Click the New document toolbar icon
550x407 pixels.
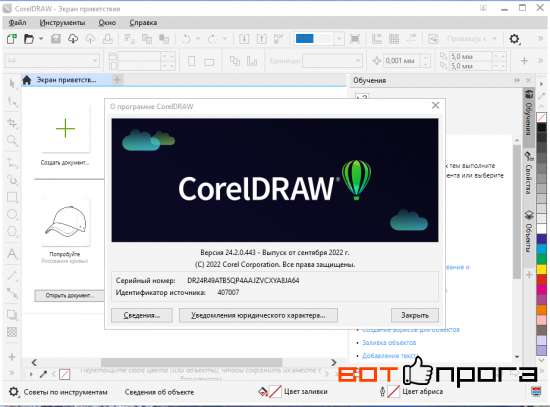tap(12, 39)
